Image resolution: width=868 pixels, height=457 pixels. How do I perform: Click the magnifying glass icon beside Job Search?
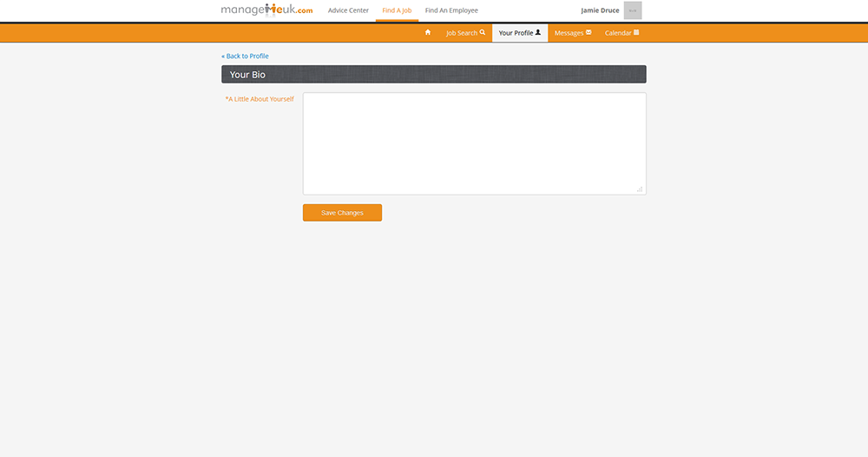tap(483, 33)
